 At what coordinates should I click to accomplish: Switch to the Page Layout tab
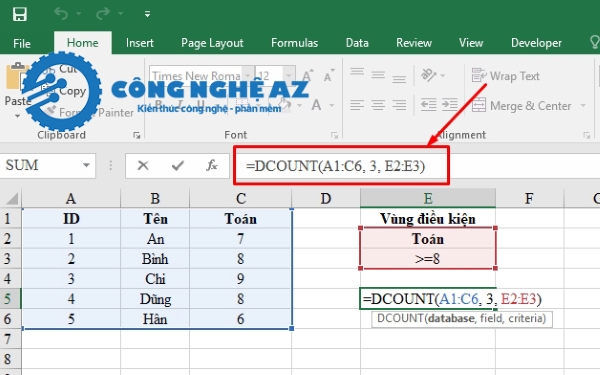(x=212, y=43)
